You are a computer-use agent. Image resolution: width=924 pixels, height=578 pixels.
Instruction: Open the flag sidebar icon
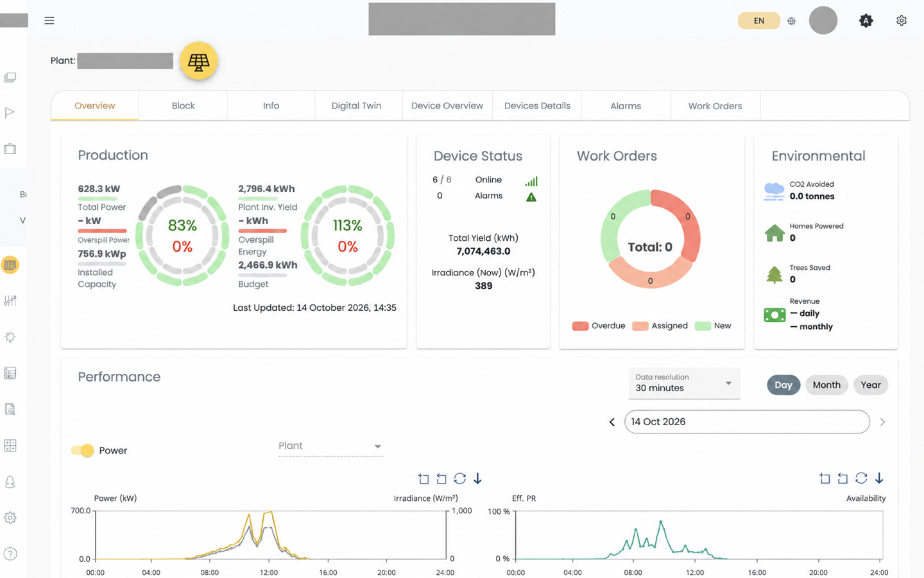point(10,113)
